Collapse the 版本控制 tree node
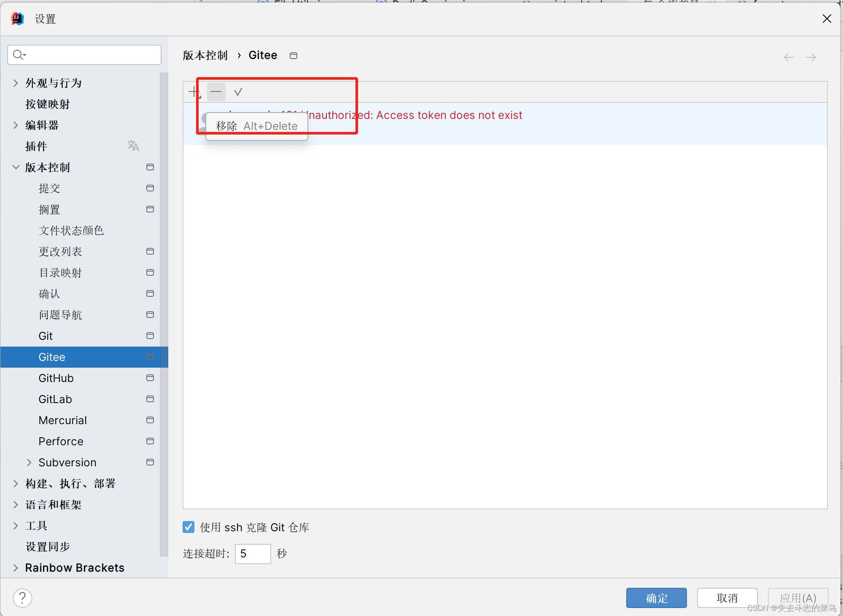 pos(16,167)
